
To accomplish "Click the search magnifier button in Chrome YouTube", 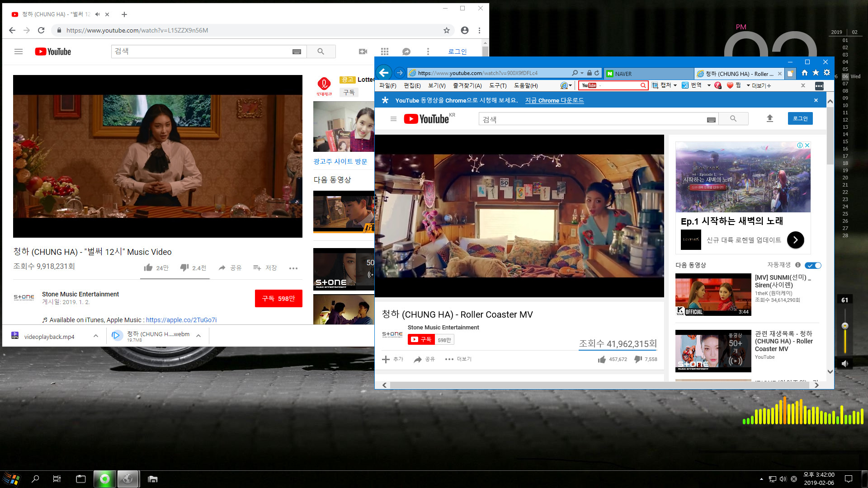I will tap(321, 52).
